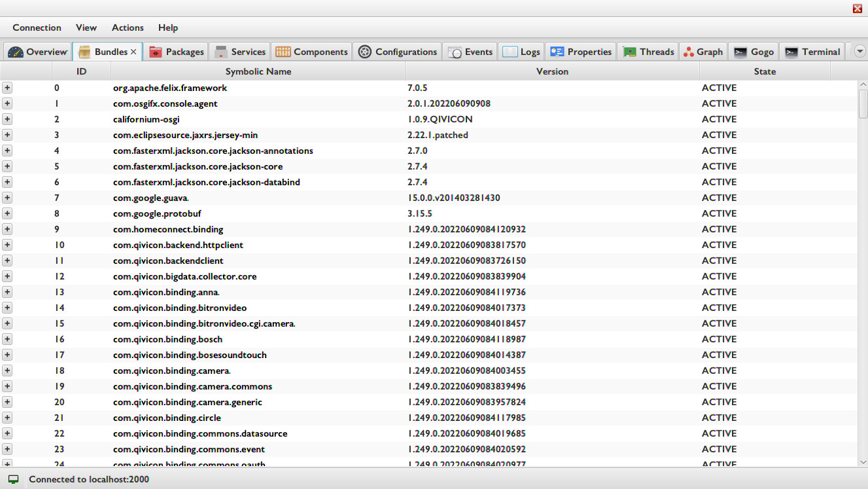Select version 7.0.5 cell

(x=417, y=88)
